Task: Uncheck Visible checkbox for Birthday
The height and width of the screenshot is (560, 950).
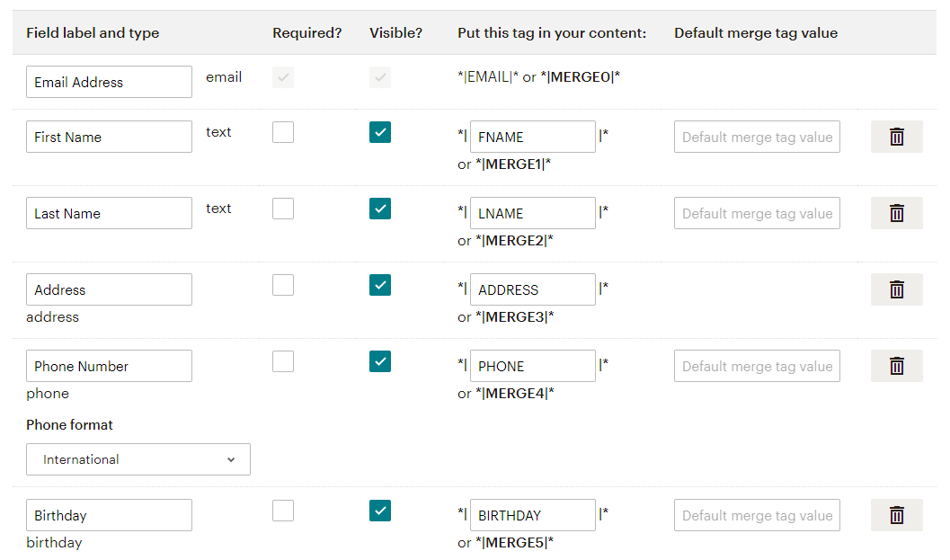Action: click(x=380, y=511)
